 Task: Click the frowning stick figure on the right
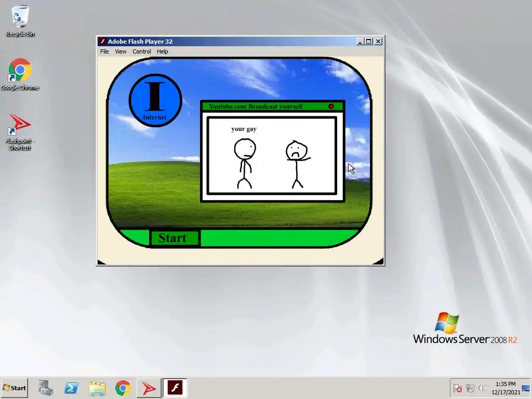[x=298, y=164]
